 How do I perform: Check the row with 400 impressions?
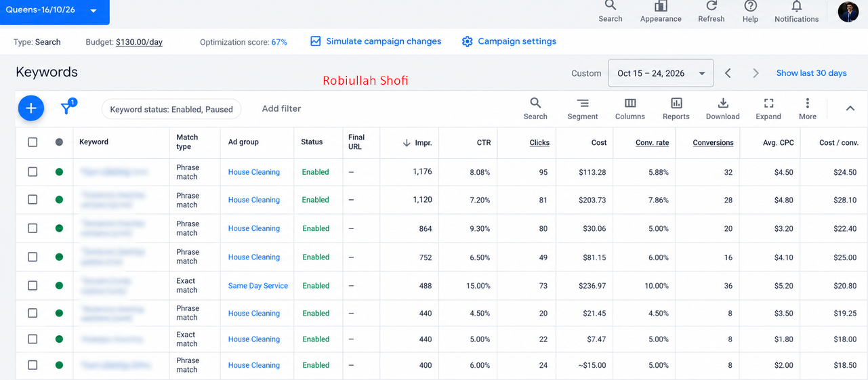coord(33,365)
